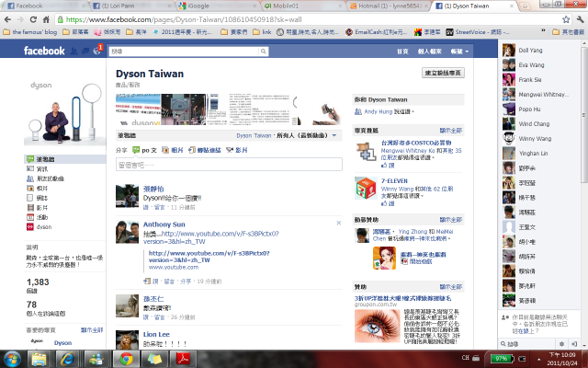Click the search magnifier button
Screen dimensions: 588x368
(264, 52)
